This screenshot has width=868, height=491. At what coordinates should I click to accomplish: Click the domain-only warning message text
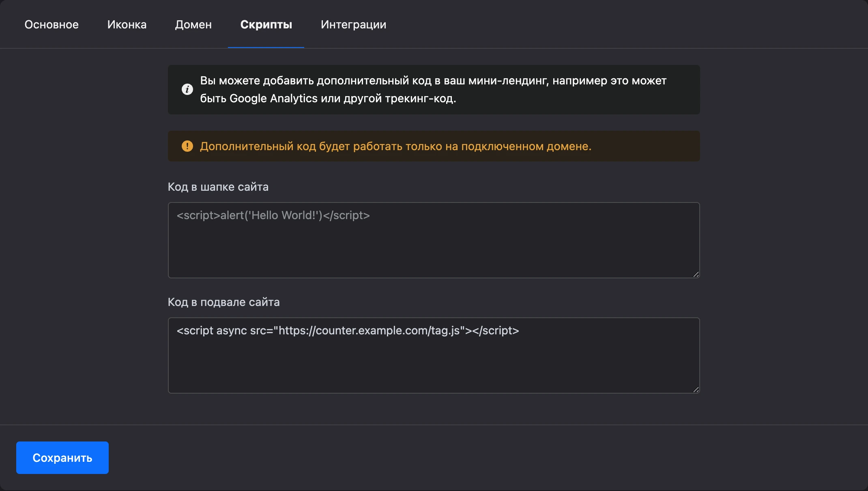pyautogui.click(x=395, y=146)
